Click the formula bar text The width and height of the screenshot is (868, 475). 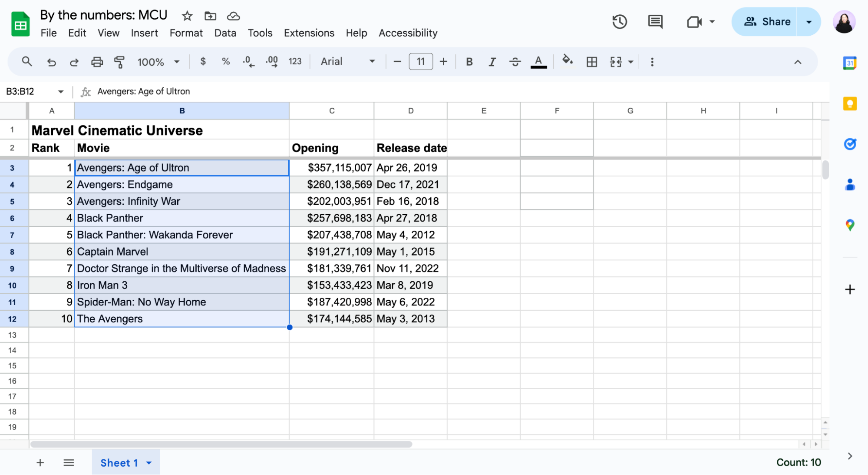144,92
